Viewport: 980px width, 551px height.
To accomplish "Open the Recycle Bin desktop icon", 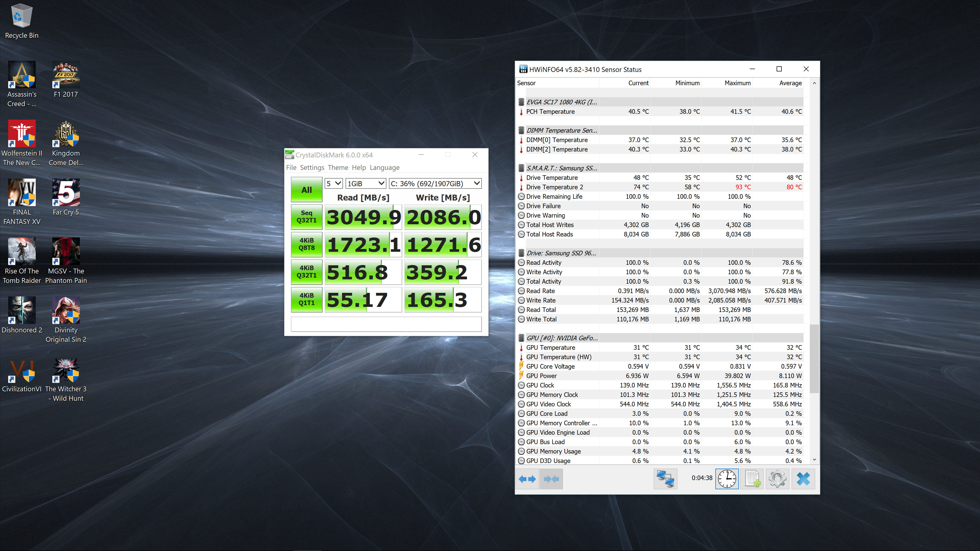I will coord(22,21).
